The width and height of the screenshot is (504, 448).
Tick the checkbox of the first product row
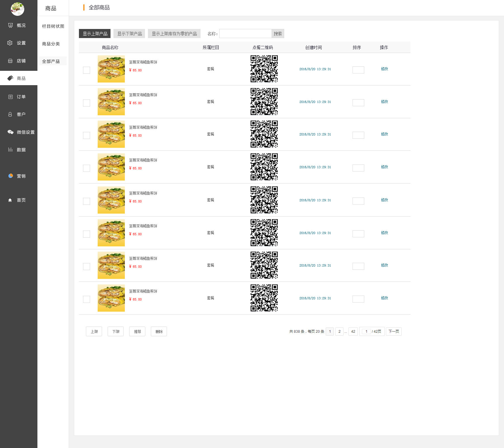(87, 70)
